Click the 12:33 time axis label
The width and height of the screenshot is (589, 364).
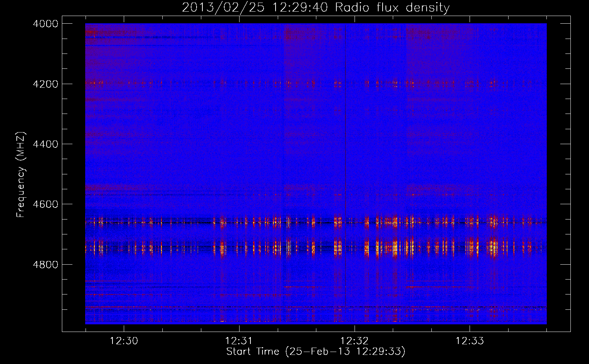click(x=470, y=341)
